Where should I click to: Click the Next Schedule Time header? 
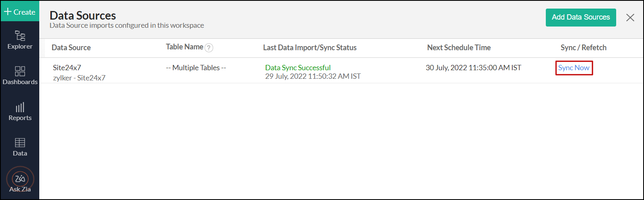(x=459, y=48)
